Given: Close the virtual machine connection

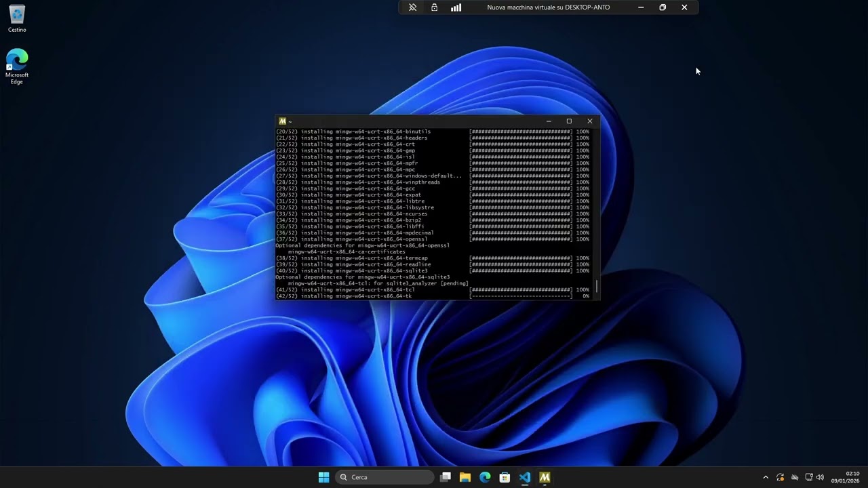Looking at the screenshot, I should coord(684,7).
